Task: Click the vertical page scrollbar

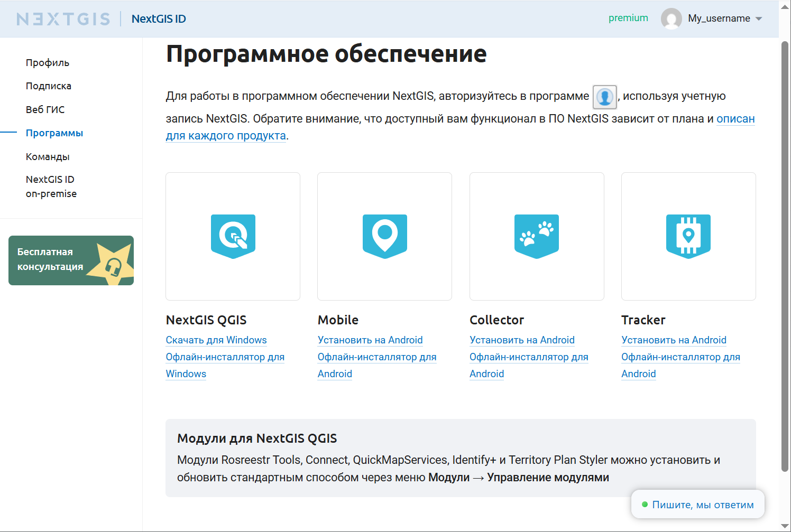Action: pyautogui.click(x=785, y=254)
